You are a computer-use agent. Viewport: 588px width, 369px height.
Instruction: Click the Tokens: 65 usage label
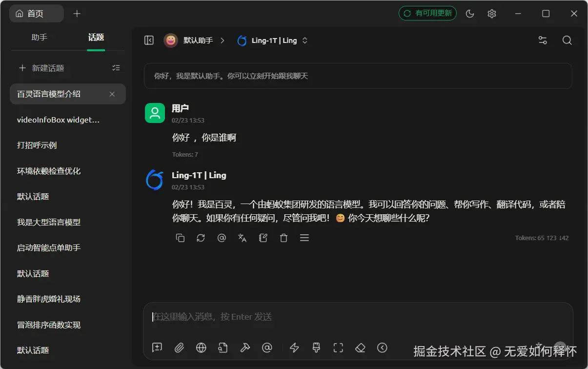(x=542, y=238)
